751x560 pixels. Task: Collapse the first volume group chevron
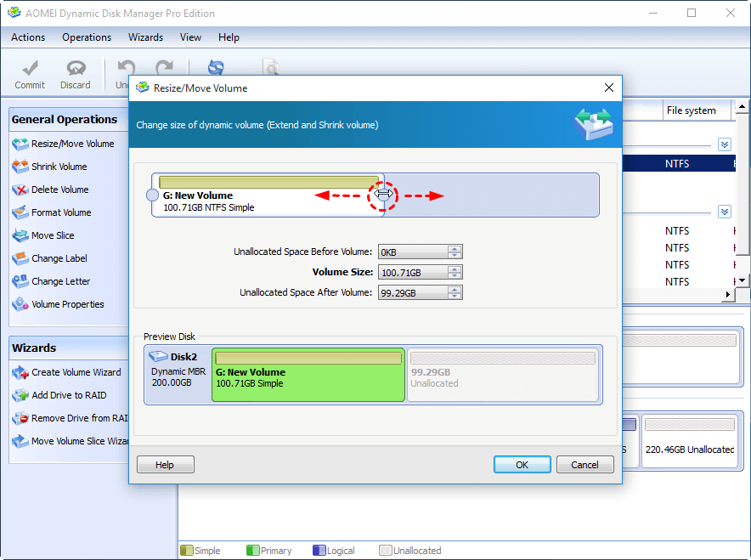pos(725,144)
